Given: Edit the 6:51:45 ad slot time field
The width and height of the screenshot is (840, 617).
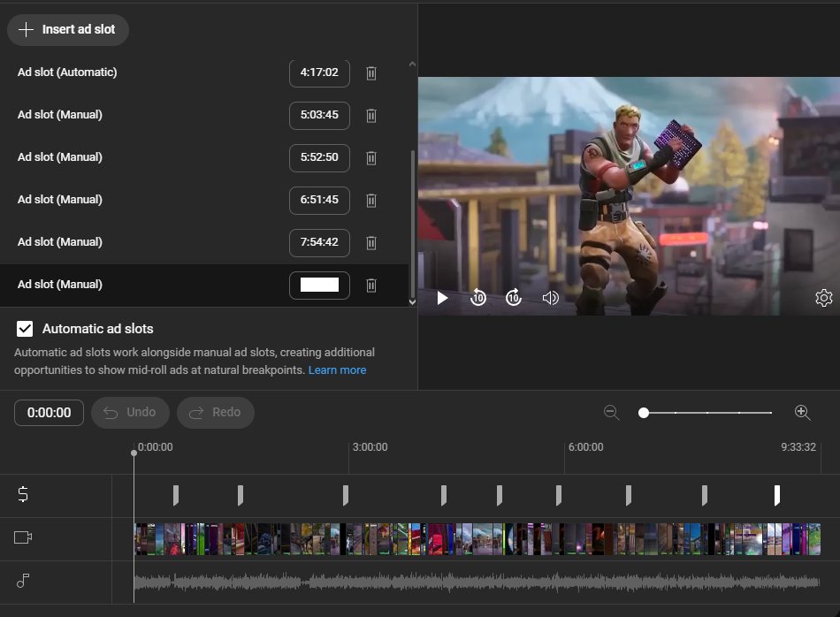Looking at the screenshot, I should click(x=319, y=200).
